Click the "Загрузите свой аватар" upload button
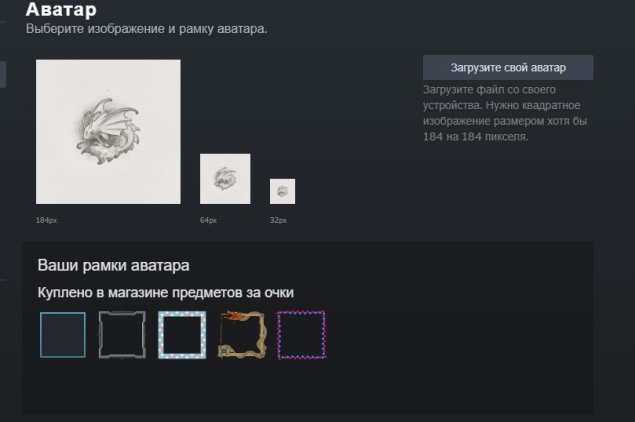The image size is (635, 422). pos(508,68)
